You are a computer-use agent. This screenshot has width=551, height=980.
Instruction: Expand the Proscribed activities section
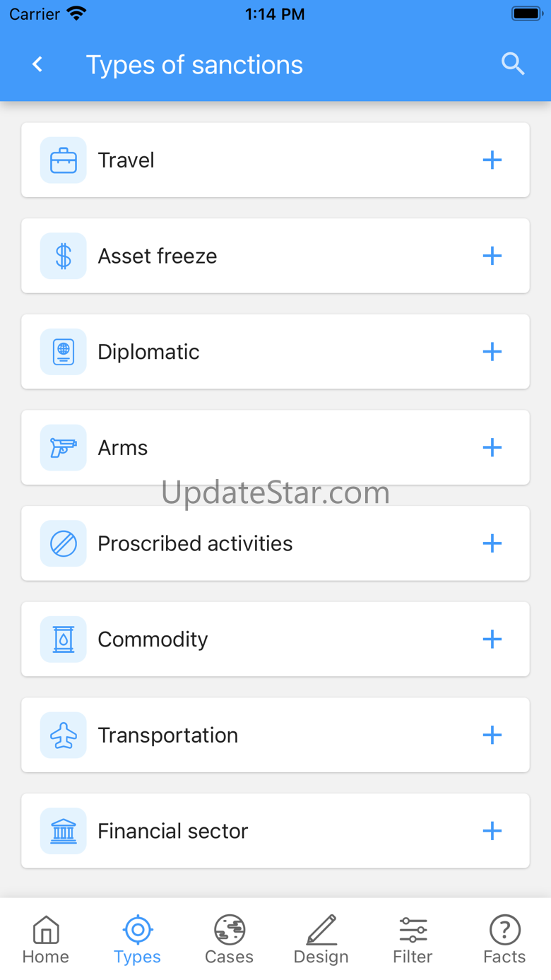click(x=492, y=543)
